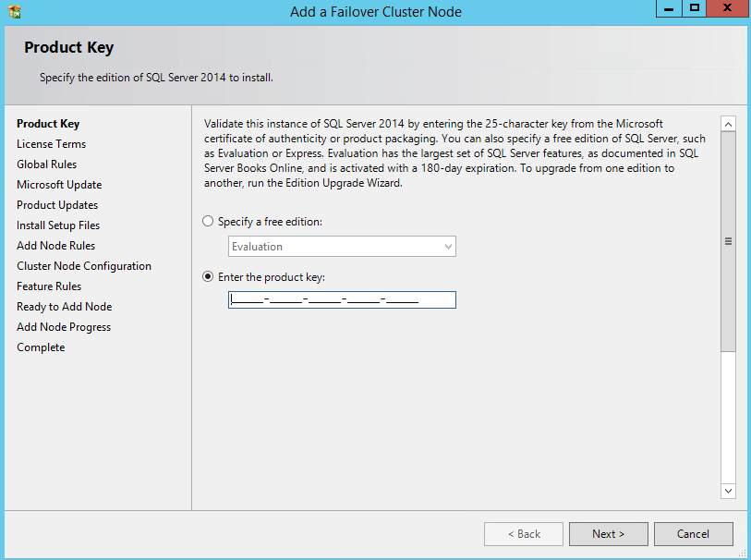
Task: Click the Next button
Action: [608, 534]
